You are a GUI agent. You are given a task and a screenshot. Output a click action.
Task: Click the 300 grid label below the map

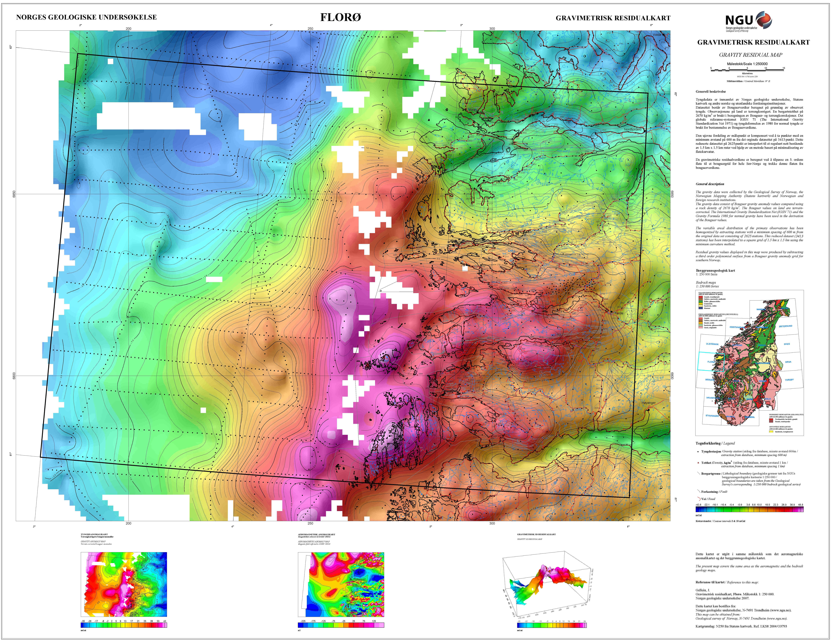click(492, 523)
